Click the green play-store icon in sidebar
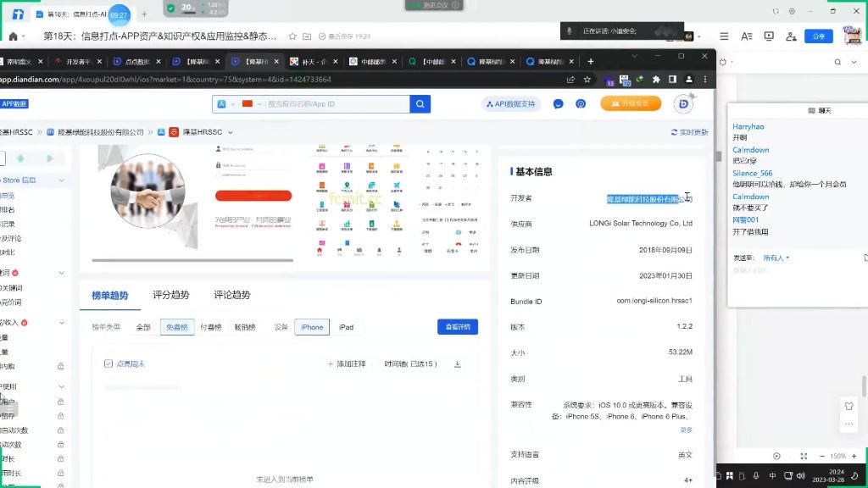This screenshot has height=488, width=868. [50, 158]
